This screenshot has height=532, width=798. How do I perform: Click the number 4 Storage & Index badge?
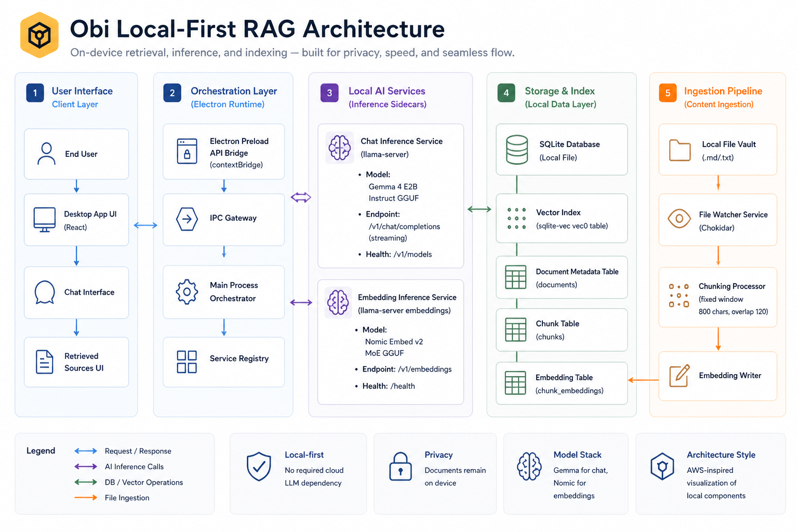(x=506, y=93)
